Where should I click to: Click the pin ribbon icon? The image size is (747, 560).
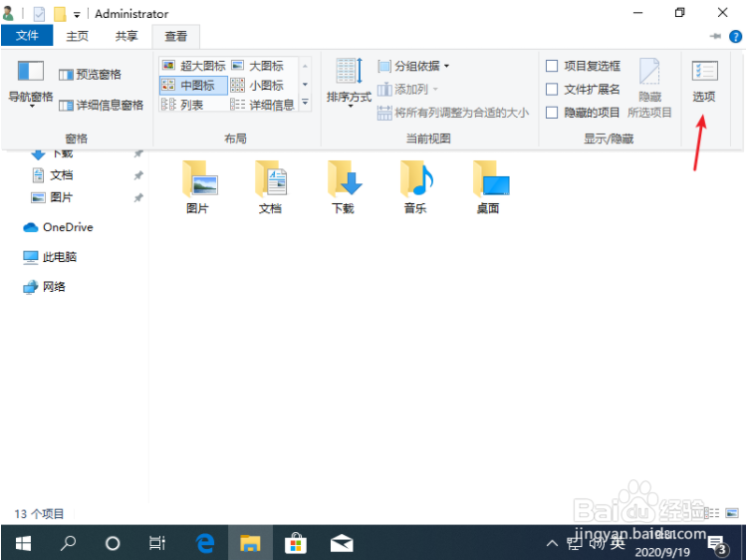(715, 36)
